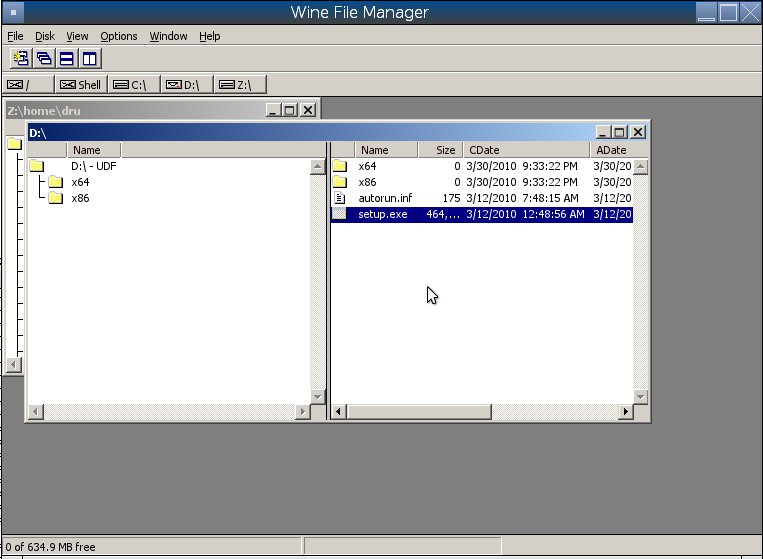The height and width of the screenshot is (559, 763).
Task: Select D:\ - UDF root in tree
Action: tap(93, 166)
